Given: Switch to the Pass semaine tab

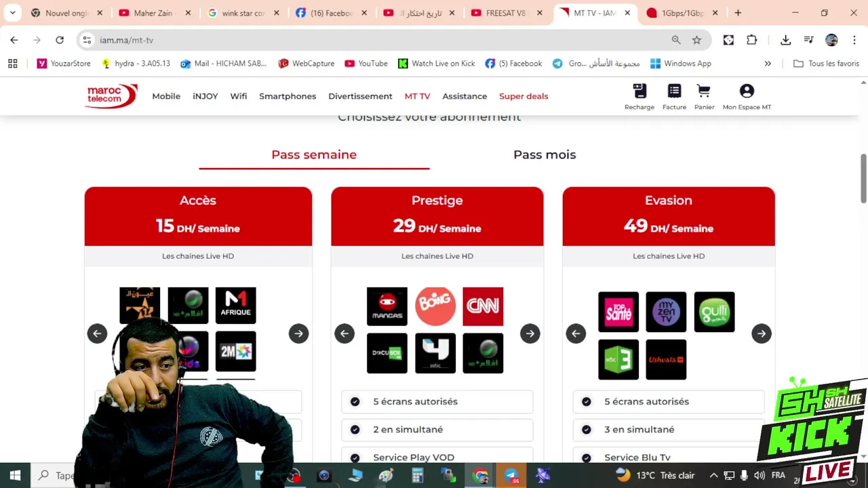Looking at the screenshot, I should [x=314, y=155].
